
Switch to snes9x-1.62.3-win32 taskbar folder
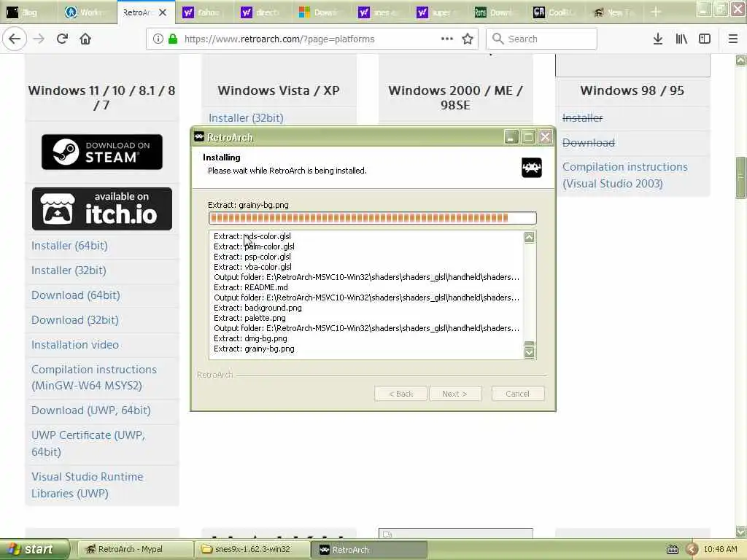click(252, 550)
